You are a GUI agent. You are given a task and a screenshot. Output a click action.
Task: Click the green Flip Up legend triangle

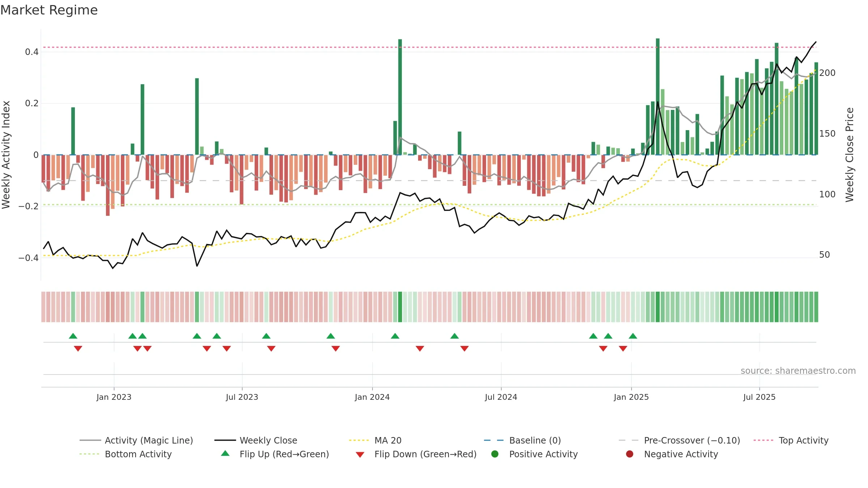(x=225, y=453)
